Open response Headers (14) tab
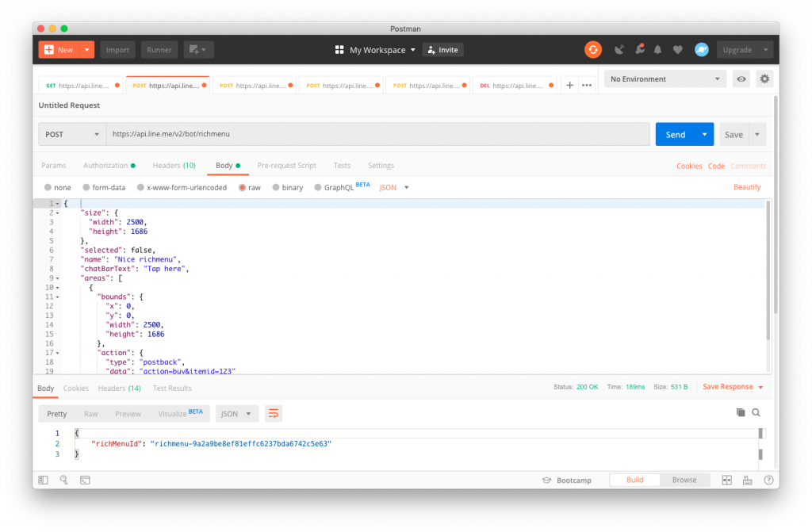812x532 pixels. 119,388
